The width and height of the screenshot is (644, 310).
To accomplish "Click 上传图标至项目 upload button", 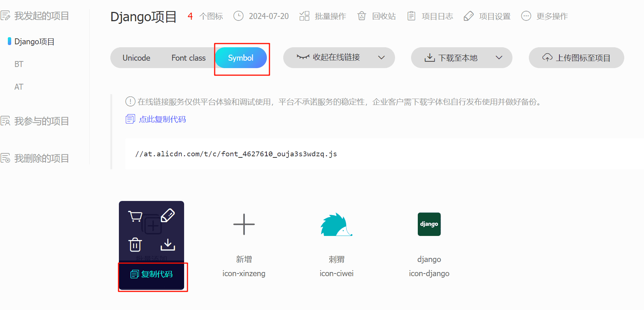I will [576, 58].
